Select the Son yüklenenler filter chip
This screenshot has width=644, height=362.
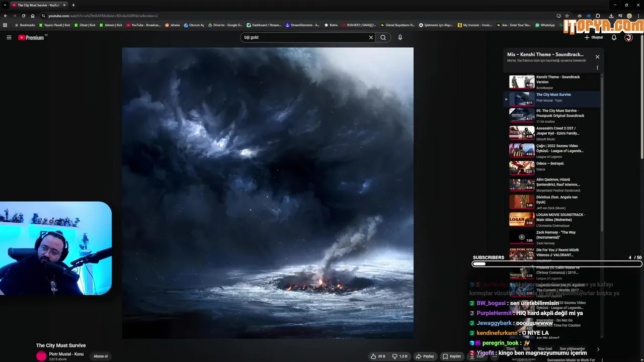tap(572, 348)
